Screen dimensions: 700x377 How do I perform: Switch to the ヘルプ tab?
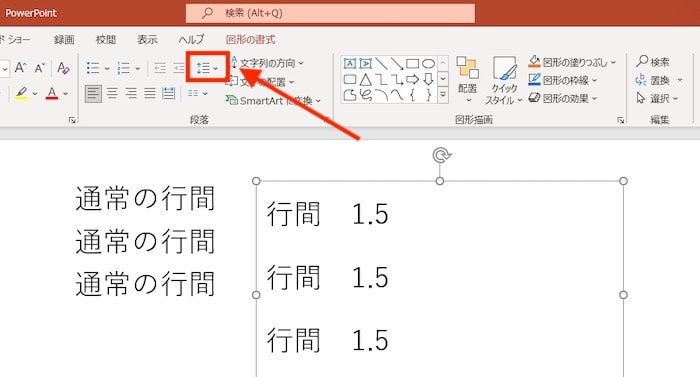pyautogui.click(x=192, y=40)
